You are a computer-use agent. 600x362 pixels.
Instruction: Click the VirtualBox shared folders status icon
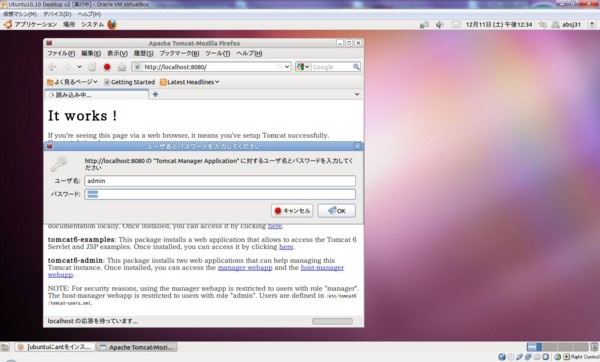coord(537,357)
